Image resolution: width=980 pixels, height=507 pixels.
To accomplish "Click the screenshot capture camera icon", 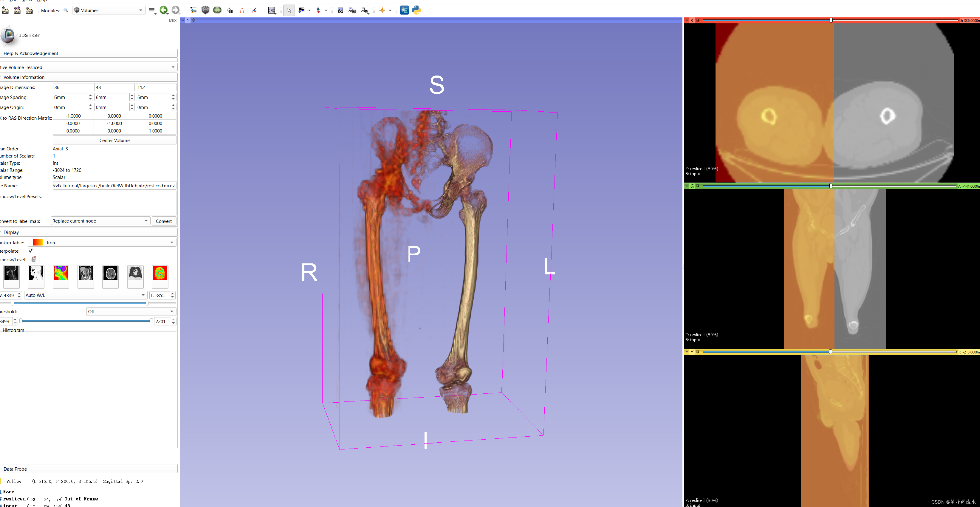I will coord(340,10).
